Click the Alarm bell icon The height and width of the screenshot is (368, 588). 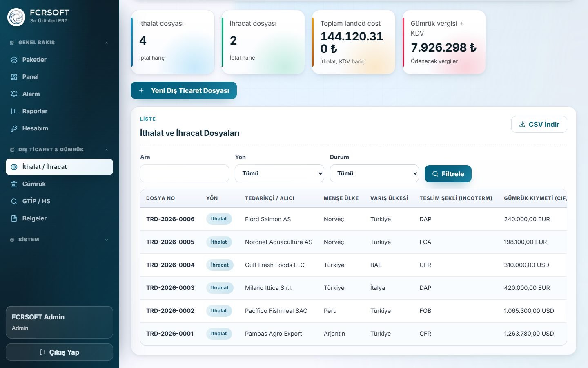pyautogui.click(x=14, y=94)
